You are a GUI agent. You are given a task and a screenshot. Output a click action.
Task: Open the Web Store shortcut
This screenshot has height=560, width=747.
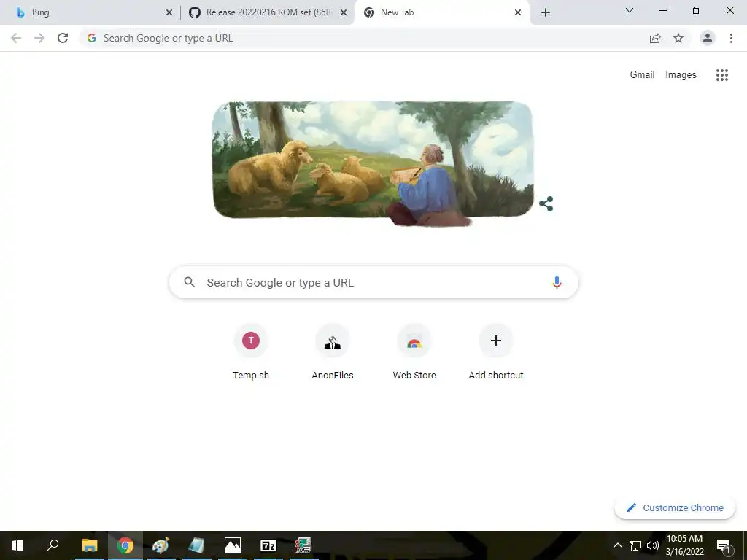414,351
